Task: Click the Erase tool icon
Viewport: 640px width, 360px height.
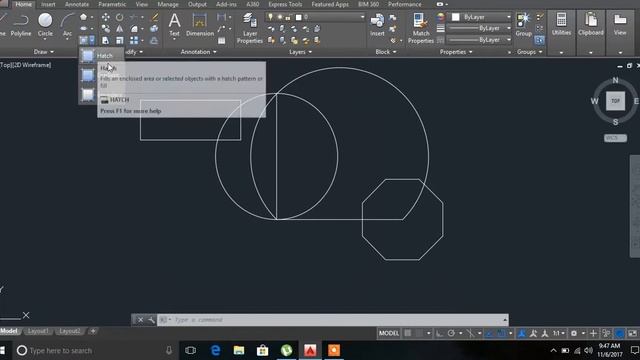Action: coord(154,17)
